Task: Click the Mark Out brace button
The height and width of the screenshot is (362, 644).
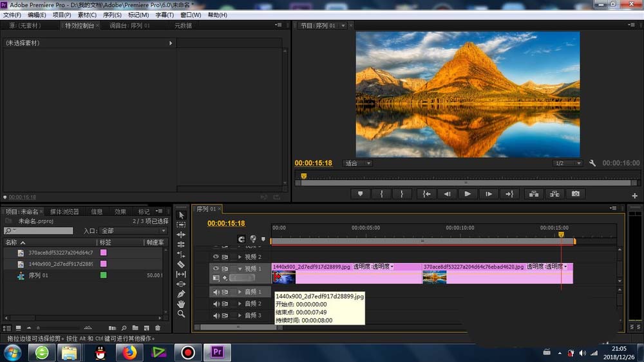Action: 402,194
